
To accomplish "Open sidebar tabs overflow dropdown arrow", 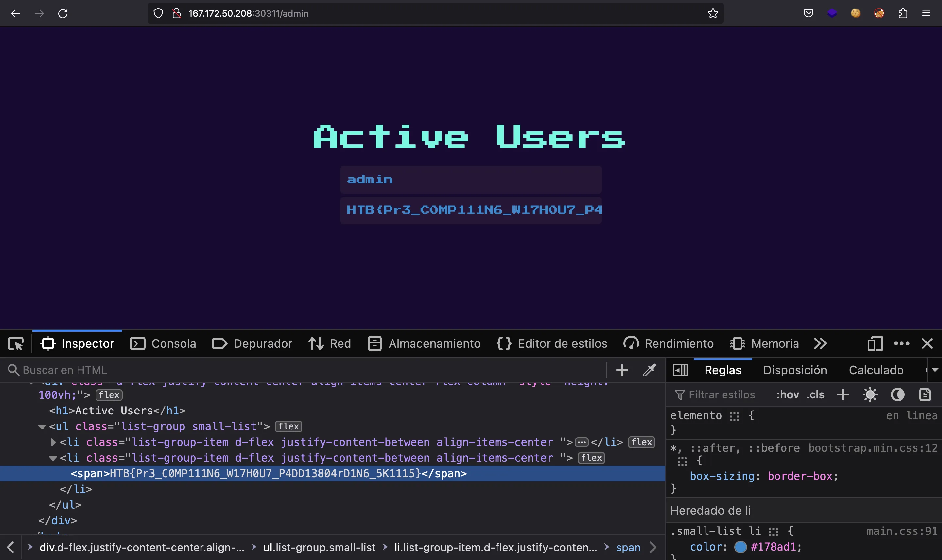I will click(x=935, y=370).
